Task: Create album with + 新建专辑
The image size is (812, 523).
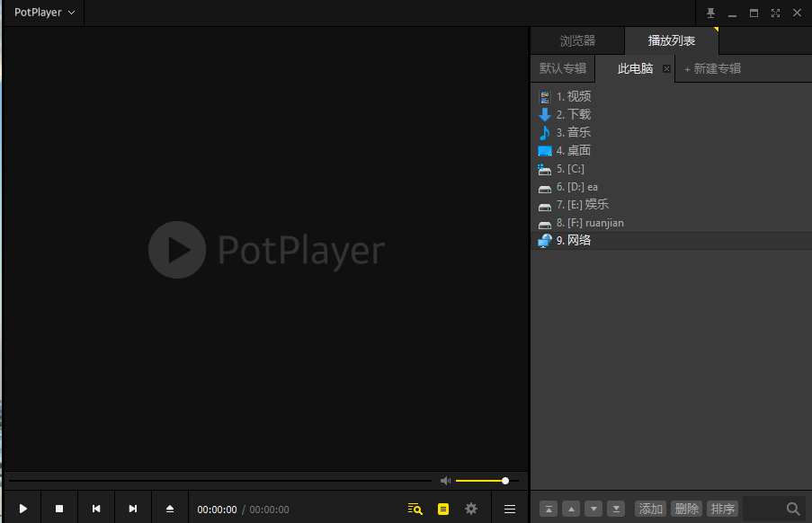Action: pos(712,69)
